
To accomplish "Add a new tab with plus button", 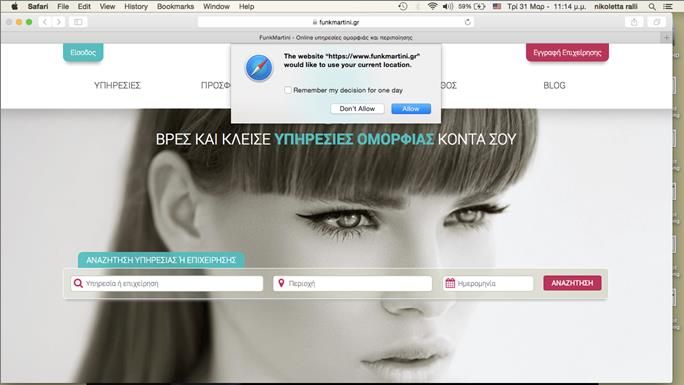I will click(x=666, y=37).
